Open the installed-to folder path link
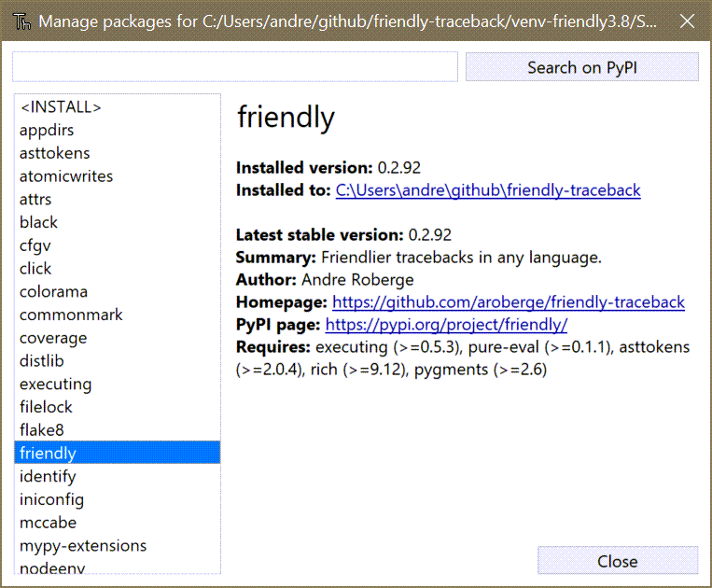Screen dimensions: 712x588 coord(488,190)
